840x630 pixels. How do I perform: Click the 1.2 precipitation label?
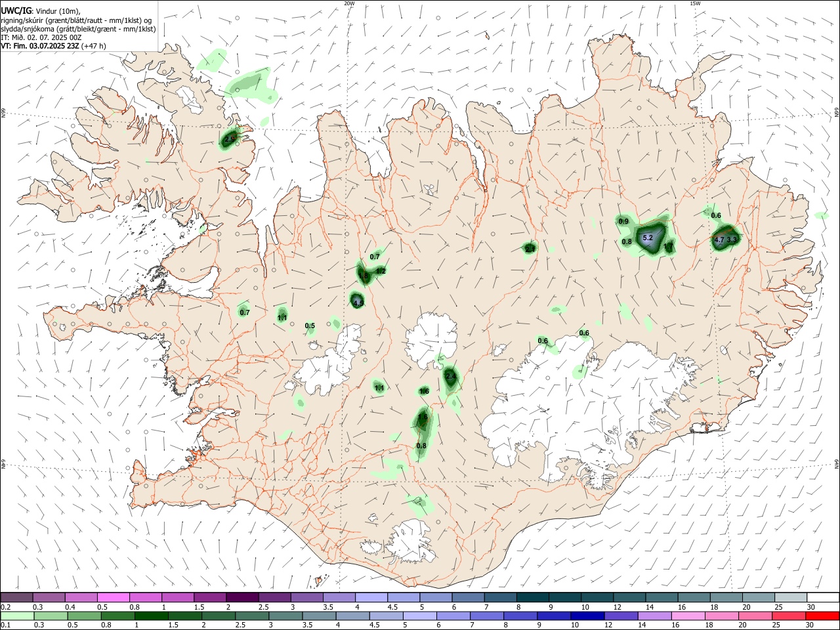[381, 270]
